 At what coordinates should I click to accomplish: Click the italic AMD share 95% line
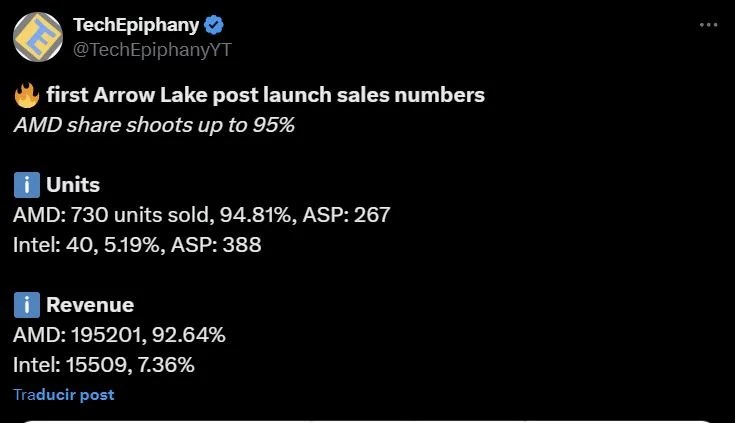[x=154, y=125]
